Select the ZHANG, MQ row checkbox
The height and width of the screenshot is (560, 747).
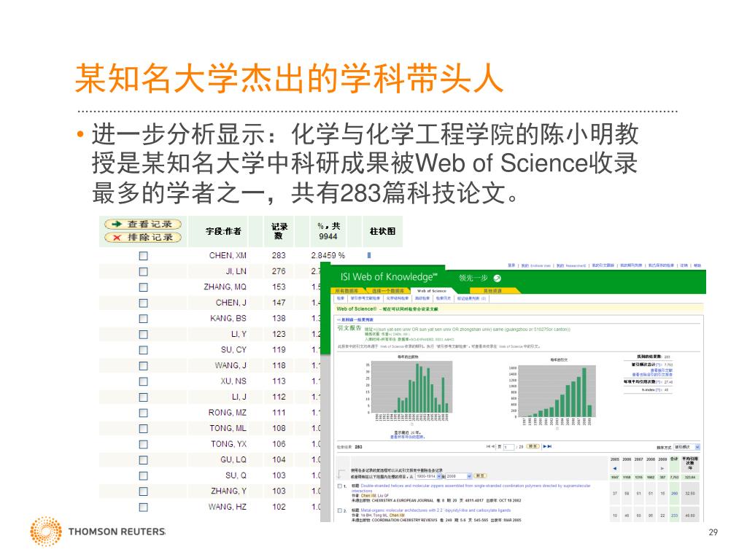(143, 287)
